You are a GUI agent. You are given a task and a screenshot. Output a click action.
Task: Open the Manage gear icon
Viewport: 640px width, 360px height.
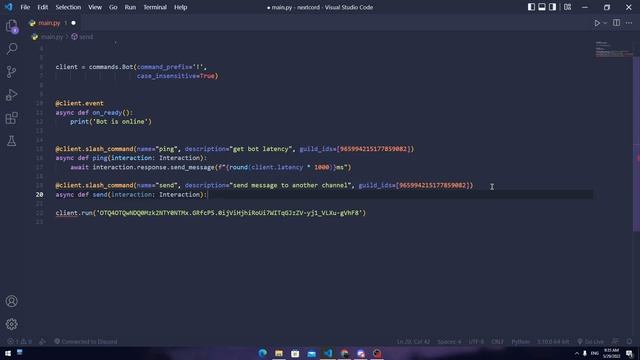12,324
